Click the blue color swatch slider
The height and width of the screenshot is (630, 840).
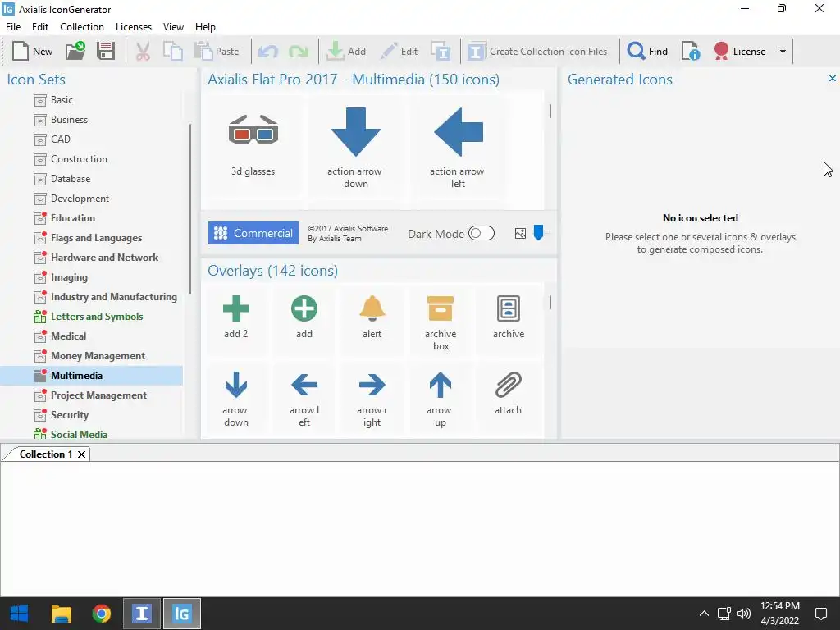click(538, 233)
